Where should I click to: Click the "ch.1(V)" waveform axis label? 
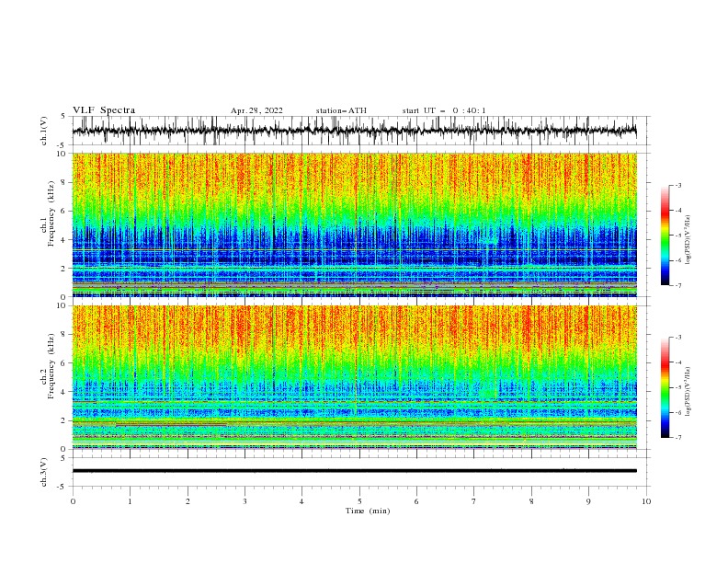coord(44,131)
